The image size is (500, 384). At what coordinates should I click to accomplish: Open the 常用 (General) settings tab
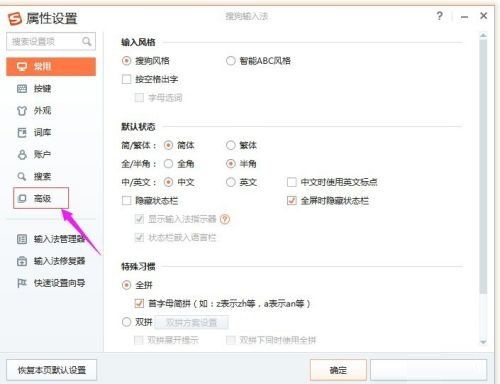coord(51,67)
